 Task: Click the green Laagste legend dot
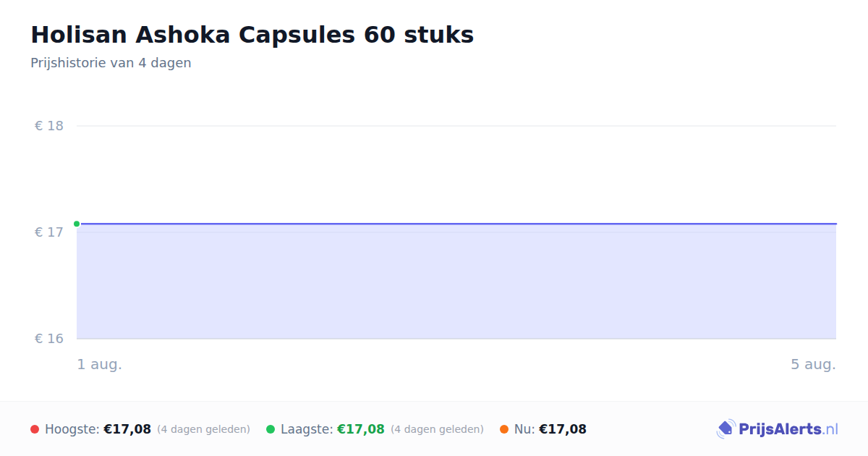(x=271, y=429)
